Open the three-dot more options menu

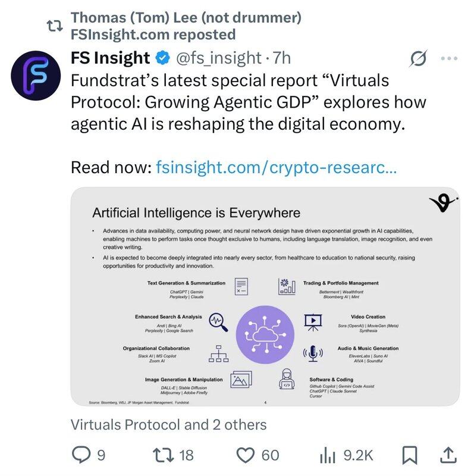coord(449,58)
